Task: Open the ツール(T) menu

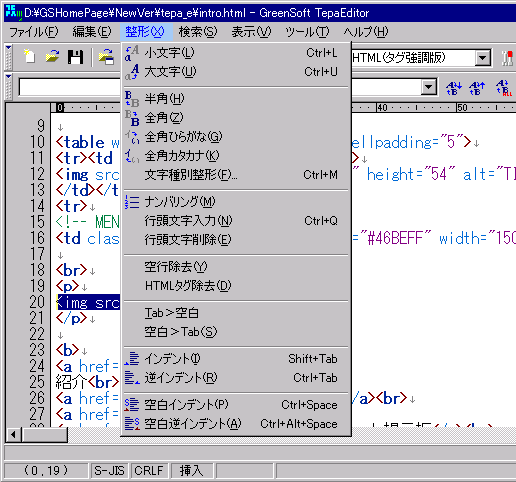Action: point(307,32)
